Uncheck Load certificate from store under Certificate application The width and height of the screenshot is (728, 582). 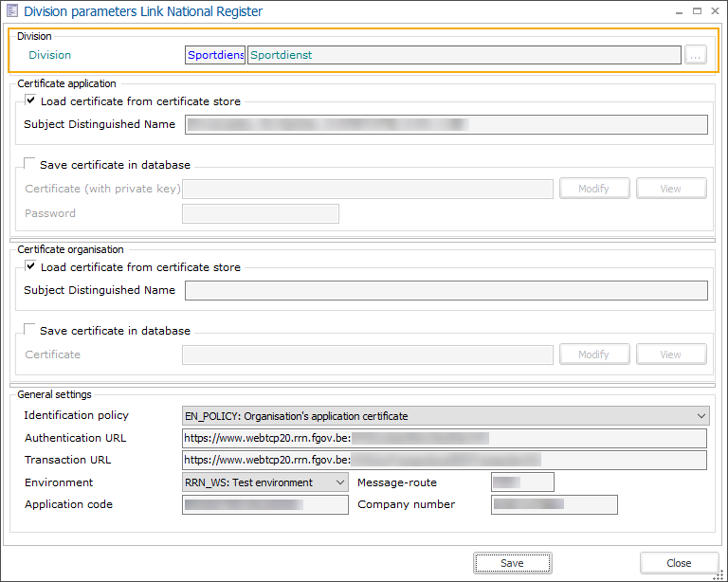click(30, 100)
